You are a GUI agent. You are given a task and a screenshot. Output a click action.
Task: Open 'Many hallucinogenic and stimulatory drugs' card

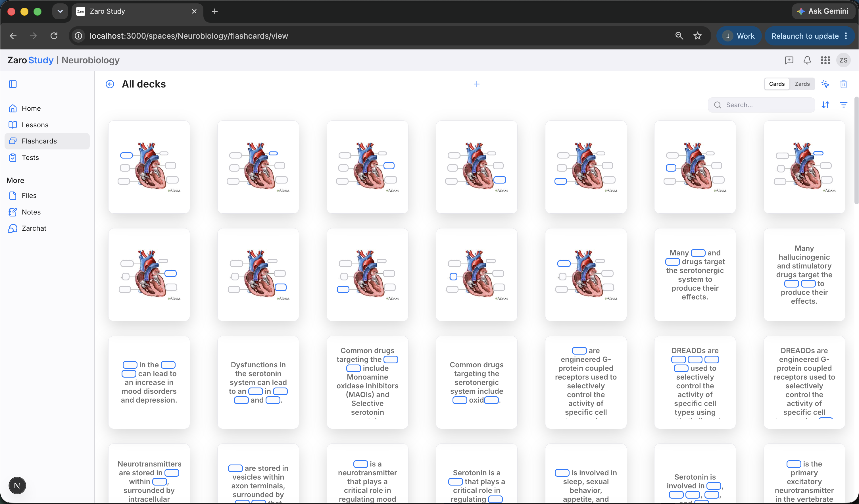coord(804,274)
